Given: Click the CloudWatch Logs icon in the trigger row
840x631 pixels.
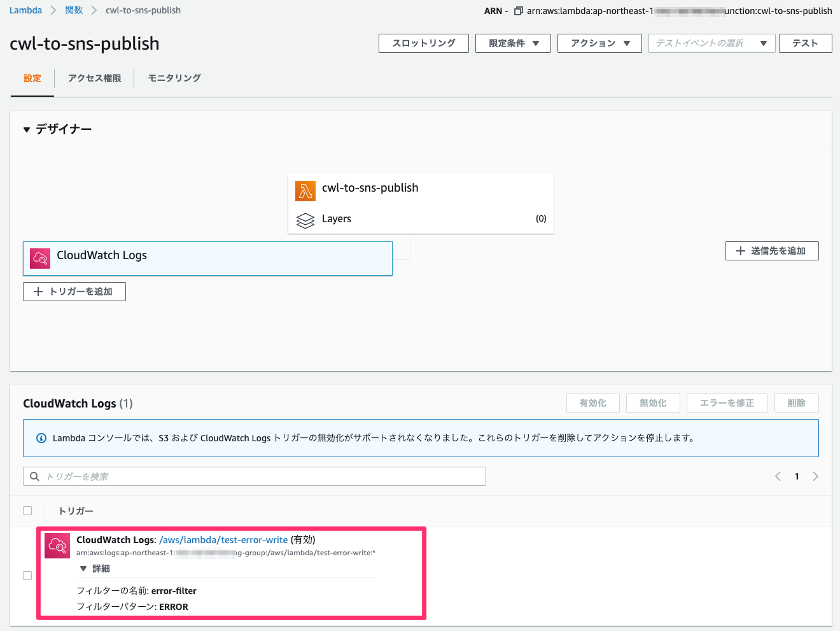Looking at the screenshot, I should click(57, 546).
